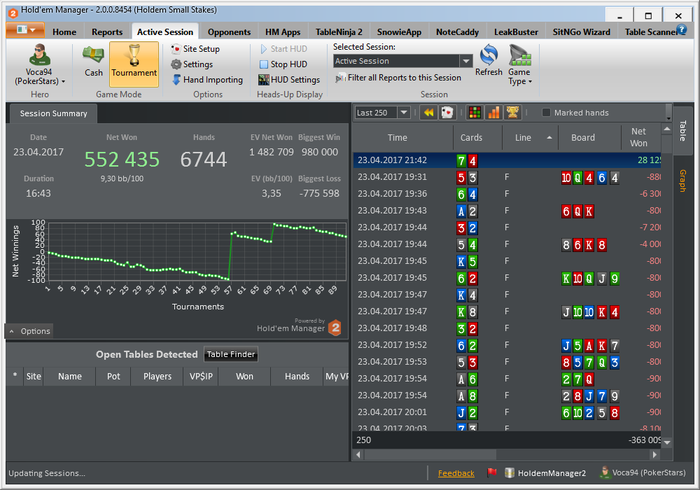
Task: Sort hands by Net Won column
Action: click(x=639, y=137)
